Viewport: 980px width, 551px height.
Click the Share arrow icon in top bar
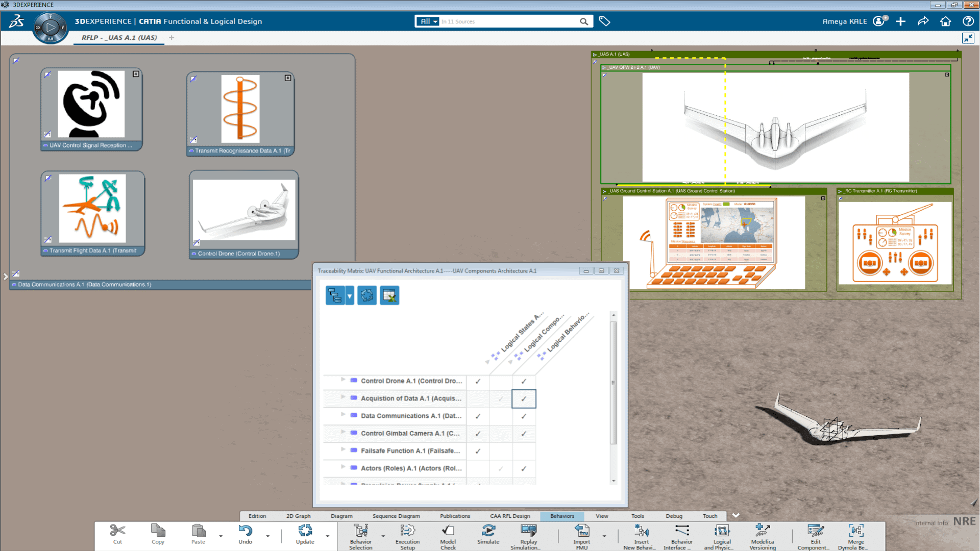[923, 21]
